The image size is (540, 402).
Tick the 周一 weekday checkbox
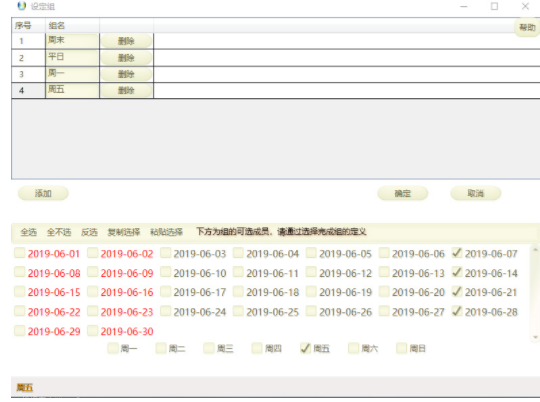[x=113, y=348]
